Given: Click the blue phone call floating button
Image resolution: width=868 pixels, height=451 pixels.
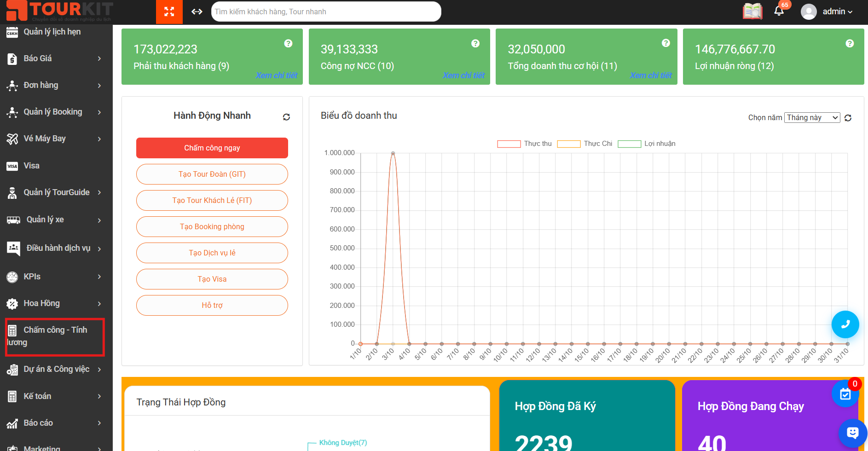Looking at the screenshot, I should click(845, 324).
